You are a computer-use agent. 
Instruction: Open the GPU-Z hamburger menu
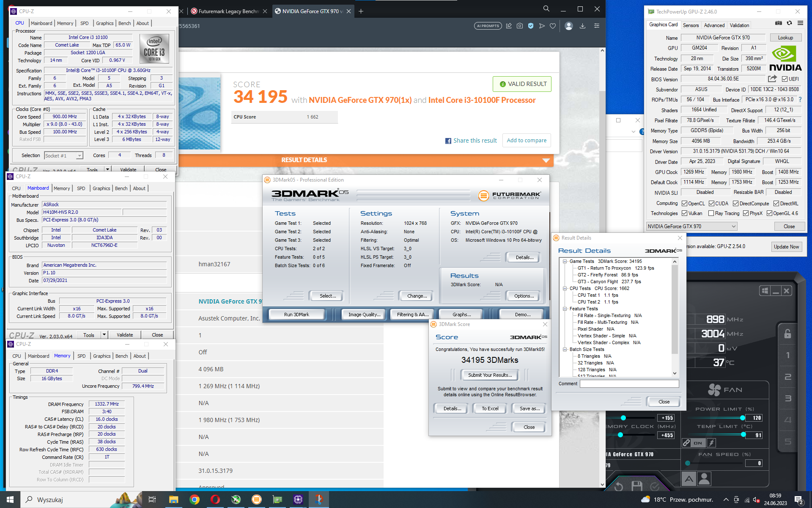(x=800, y=23)
